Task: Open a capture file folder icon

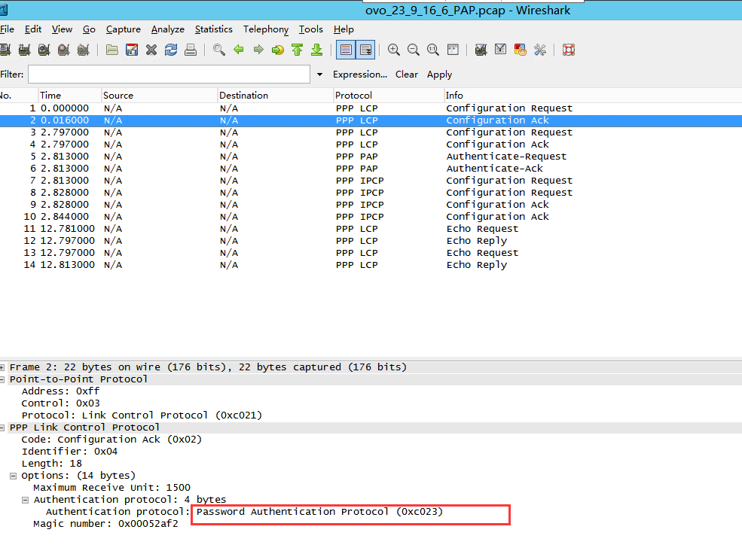Action: coord(112,50)
